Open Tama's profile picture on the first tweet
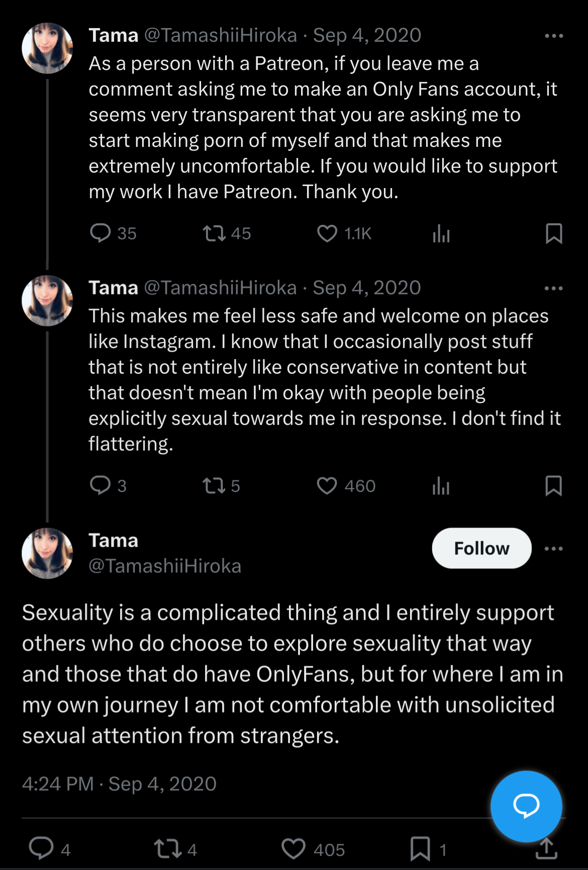 (47, 48)
